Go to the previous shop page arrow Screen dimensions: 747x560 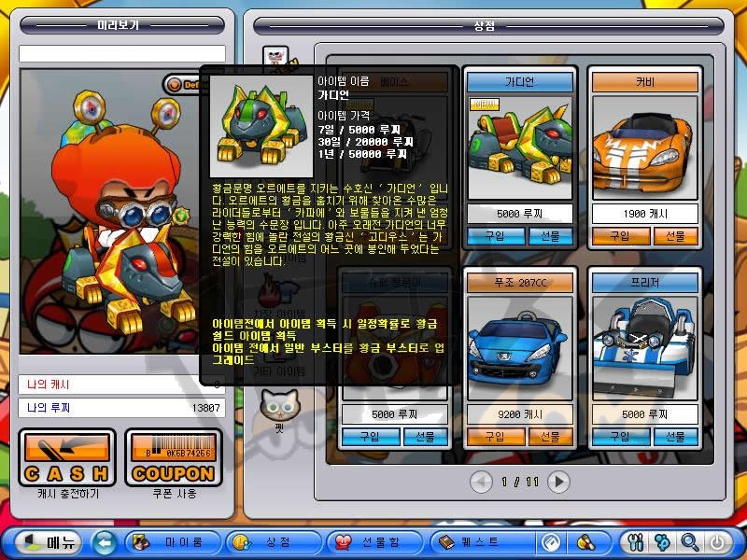pos(481,482)
